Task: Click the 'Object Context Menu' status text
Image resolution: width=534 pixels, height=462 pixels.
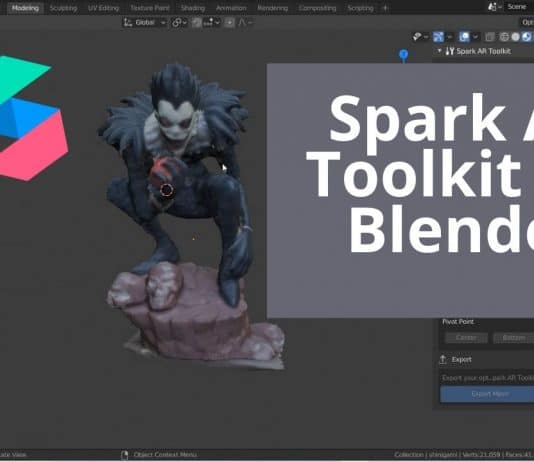Action: pyautogui.click(x=165, y=455)
